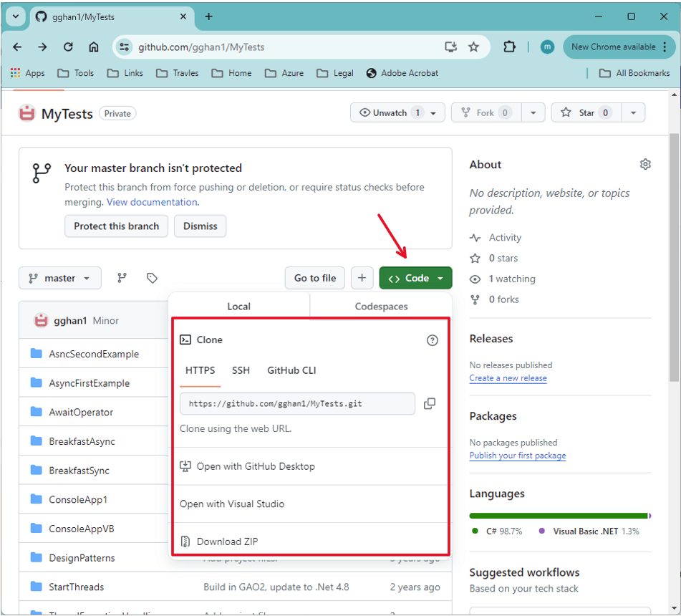Switch to the Local tab
This screenshot has height=616, width=681.
click(239, 307)
